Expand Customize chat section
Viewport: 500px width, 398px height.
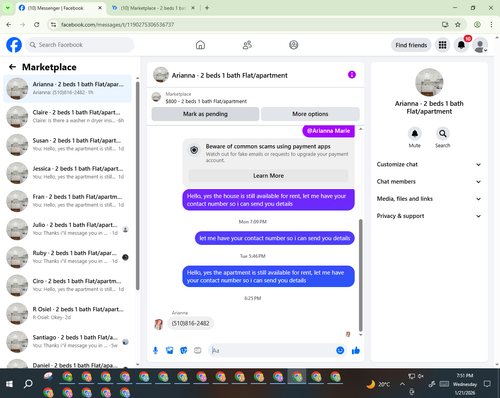click(429, 164)
